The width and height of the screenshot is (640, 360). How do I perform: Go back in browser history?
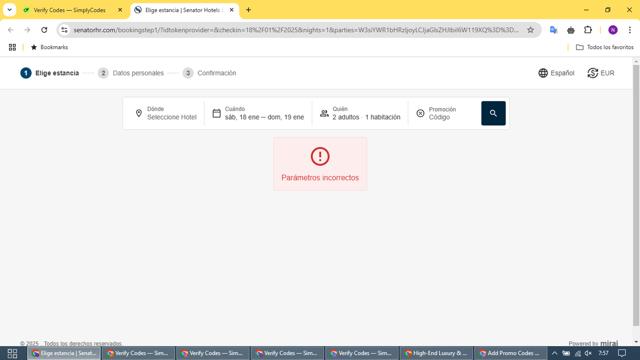tap(11, 30)
